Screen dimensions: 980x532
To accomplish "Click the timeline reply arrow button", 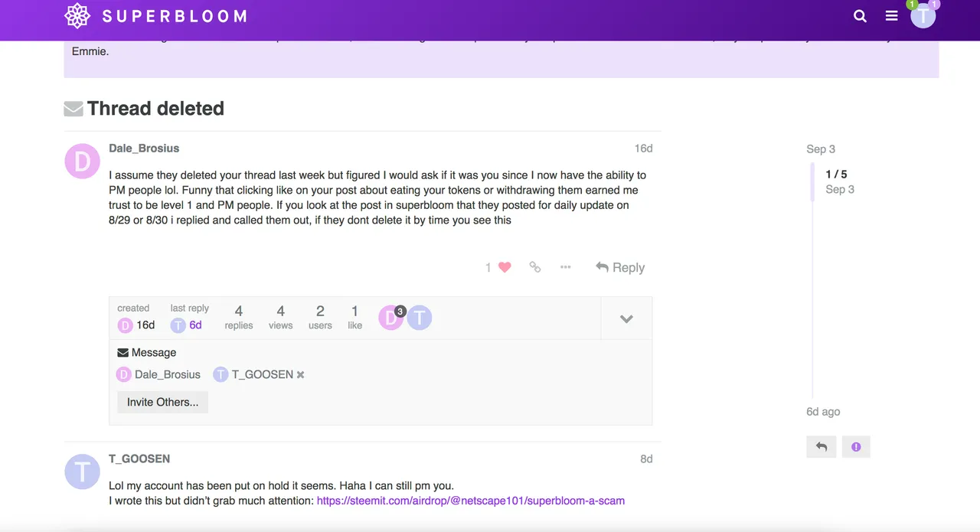I will (x=822, y=447).
